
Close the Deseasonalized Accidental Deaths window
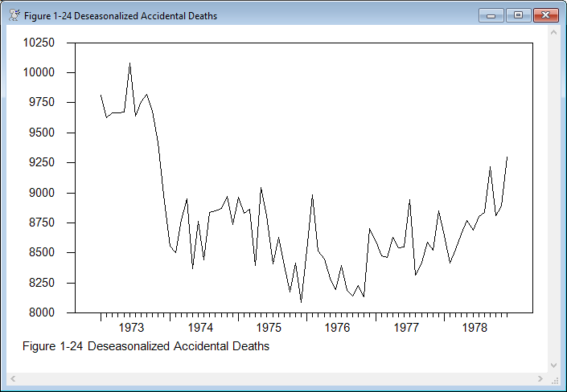click(545, 14)
